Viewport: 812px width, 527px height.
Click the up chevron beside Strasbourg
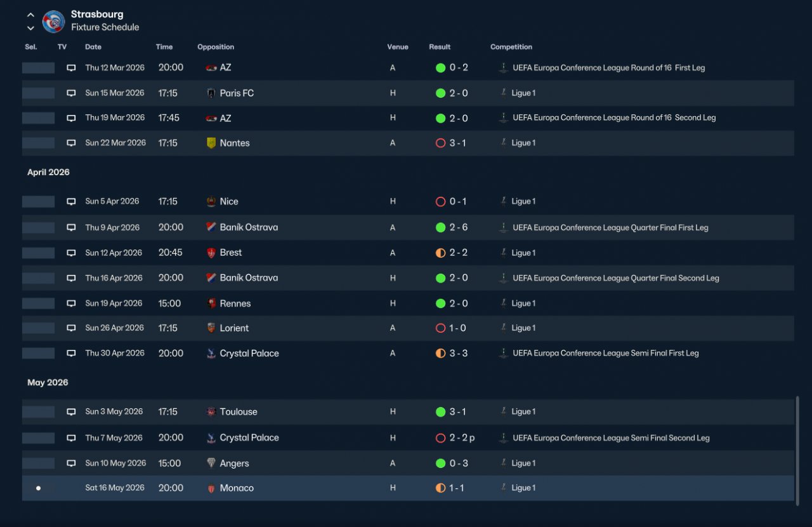tap(30, 15)
